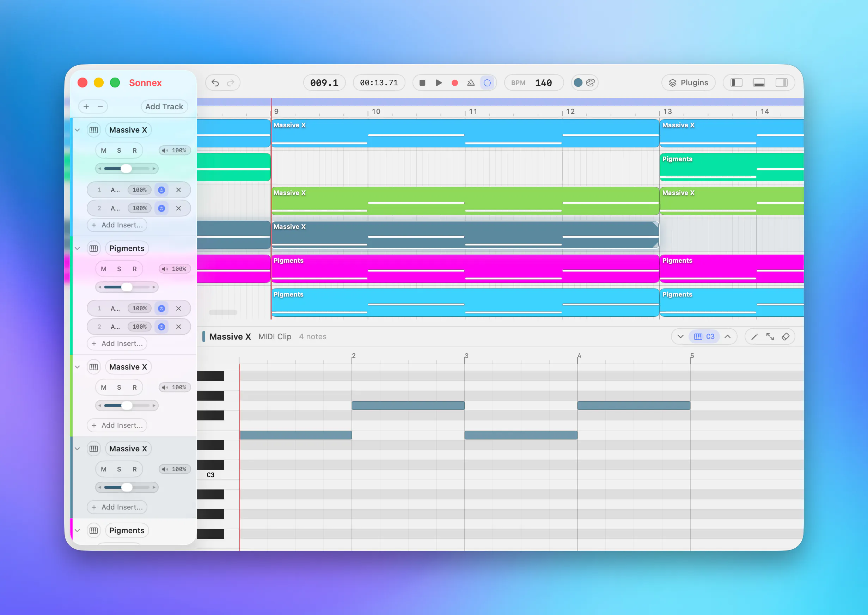Shift octave up with the chevron beside C3
This screenshot has height=615, width=868.
pos(728,337)
